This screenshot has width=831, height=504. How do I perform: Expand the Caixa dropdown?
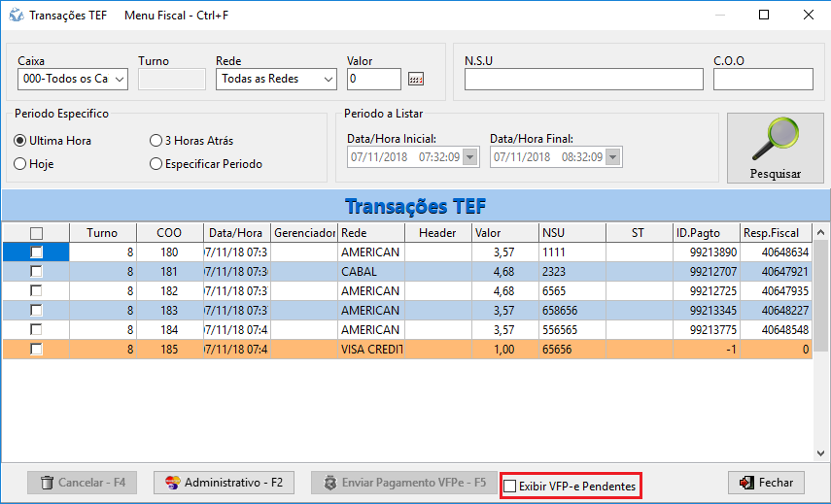coord(120,80)
